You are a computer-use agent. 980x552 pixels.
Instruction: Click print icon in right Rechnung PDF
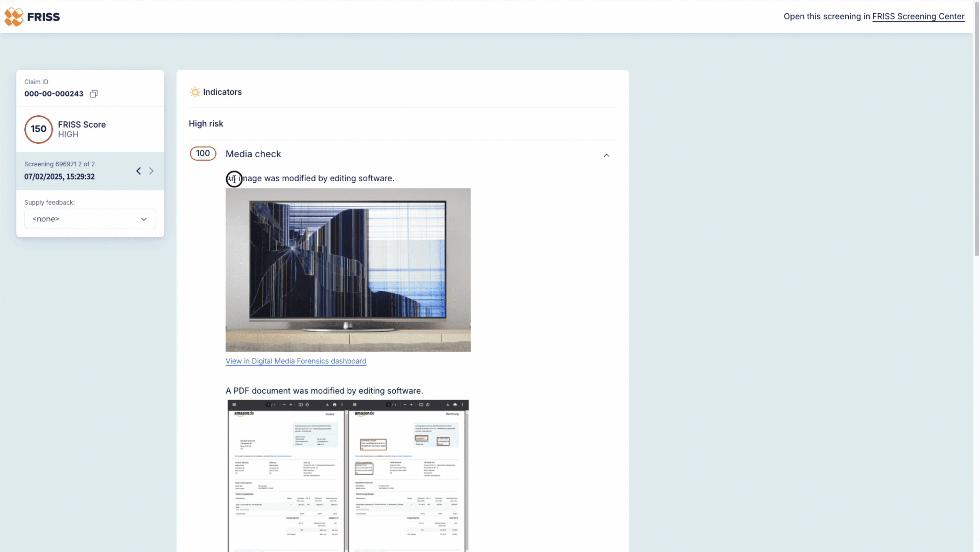pyautogui.click(x=455, y=404)
